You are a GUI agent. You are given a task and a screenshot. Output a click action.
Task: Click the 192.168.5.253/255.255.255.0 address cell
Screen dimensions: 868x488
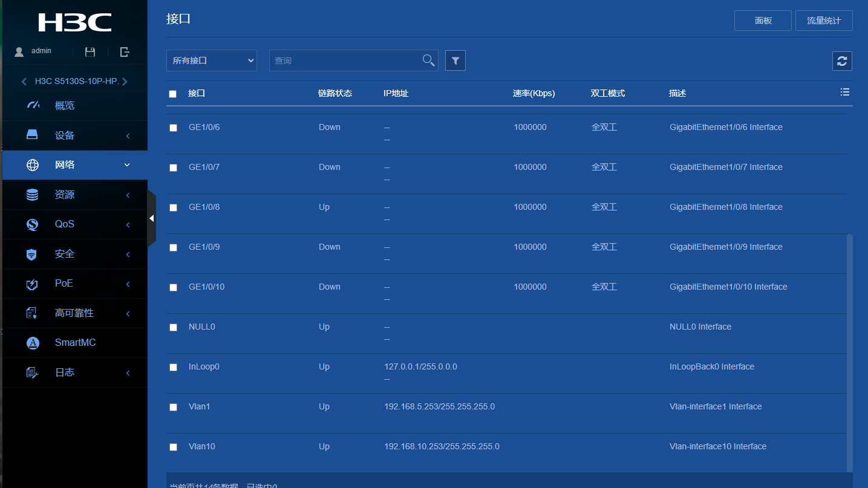tap(440, 406)
